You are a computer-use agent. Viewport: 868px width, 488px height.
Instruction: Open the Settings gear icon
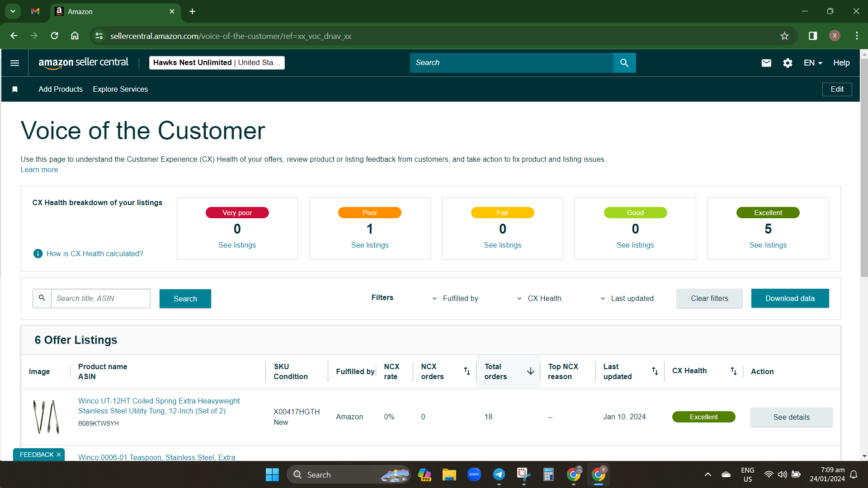coord(788,63)
